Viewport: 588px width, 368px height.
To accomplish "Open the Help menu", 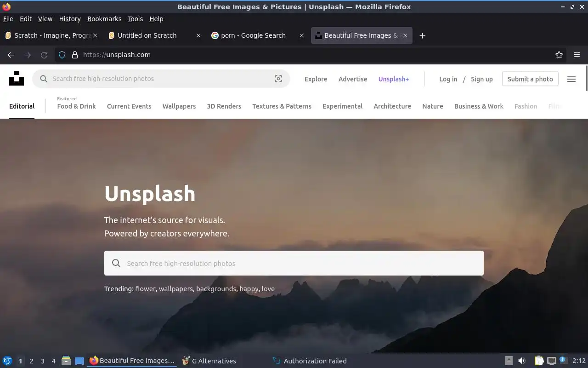I will [x=156, y=19].
